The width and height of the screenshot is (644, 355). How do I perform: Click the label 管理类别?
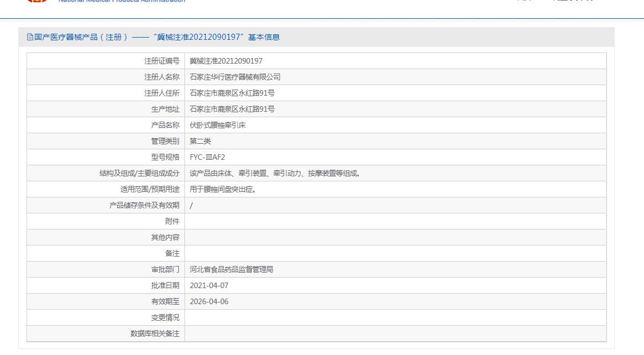pyautogui.click(x=166, y=141)
